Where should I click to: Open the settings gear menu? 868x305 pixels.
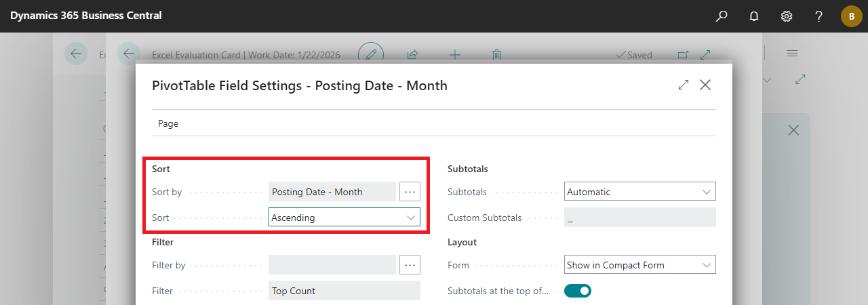787,16
